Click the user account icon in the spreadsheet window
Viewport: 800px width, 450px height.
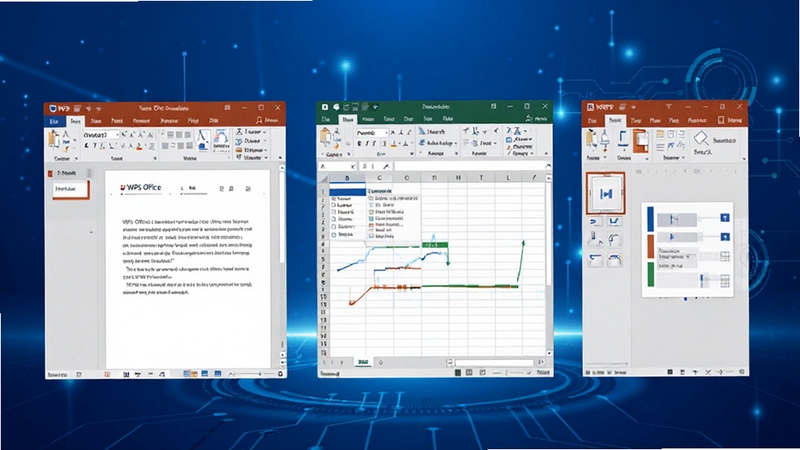click(529, 118)
